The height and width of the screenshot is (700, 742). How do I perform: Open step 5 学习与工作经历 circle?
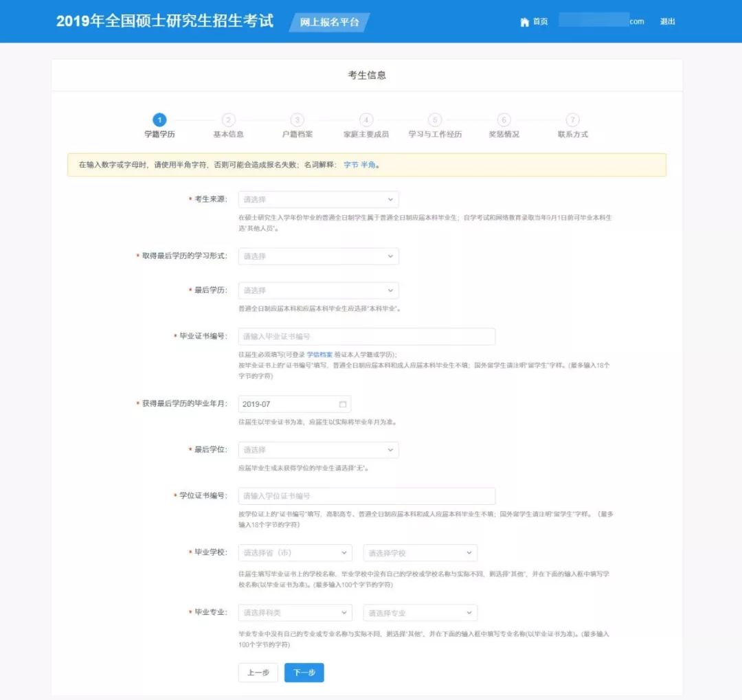coord(435,120)
